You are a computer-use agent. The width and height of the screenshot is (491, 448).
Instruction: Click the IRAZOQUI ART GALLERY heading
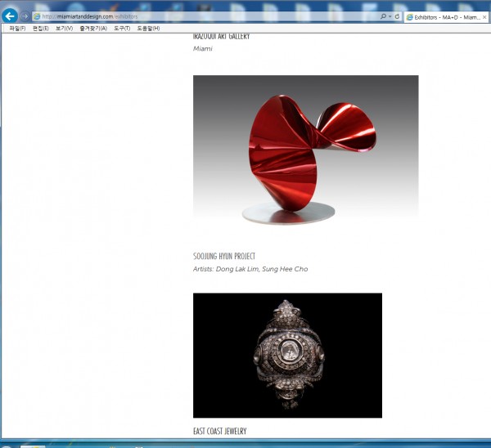pos(222,36)
